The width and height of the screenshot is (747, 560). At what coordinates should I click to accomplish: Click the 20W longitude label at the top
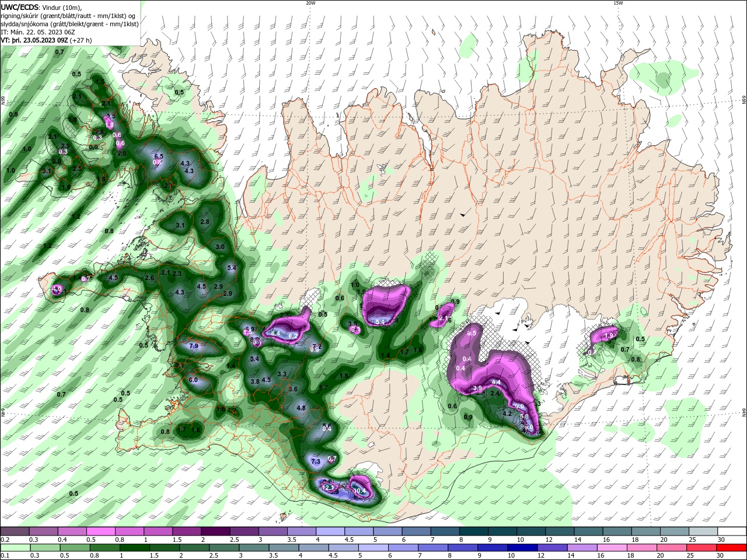(x=310, y=3)
